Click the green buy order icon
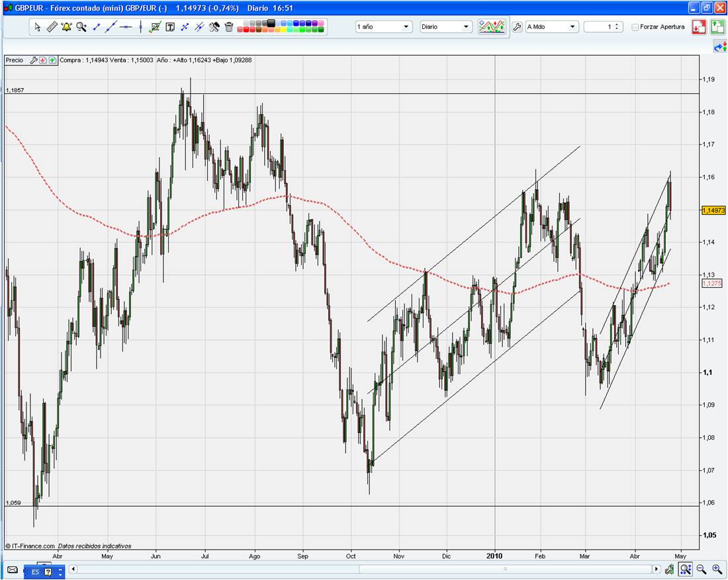This screenshot has width=728, height=580. [x=717, y=27]
